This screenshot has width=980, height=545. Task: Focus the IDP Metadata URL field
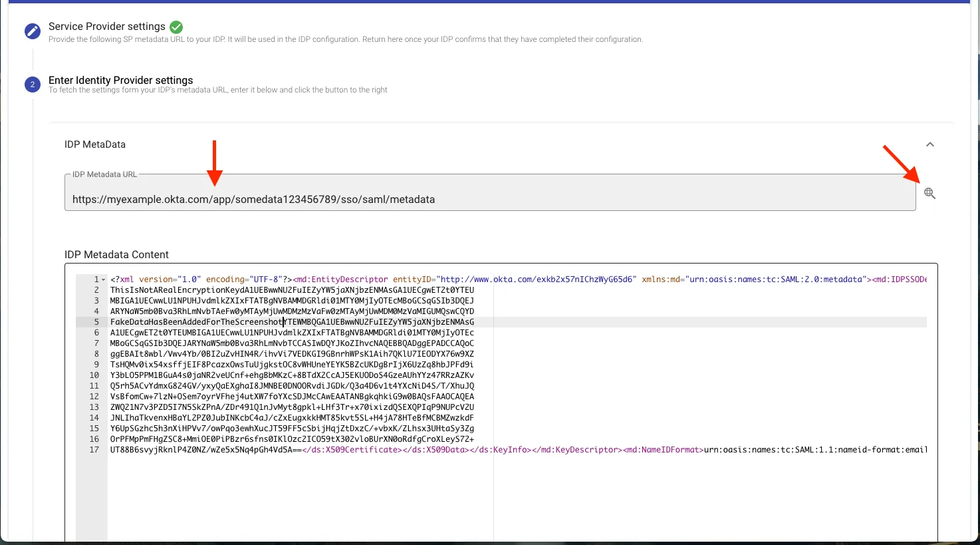[x=489, y=199]
